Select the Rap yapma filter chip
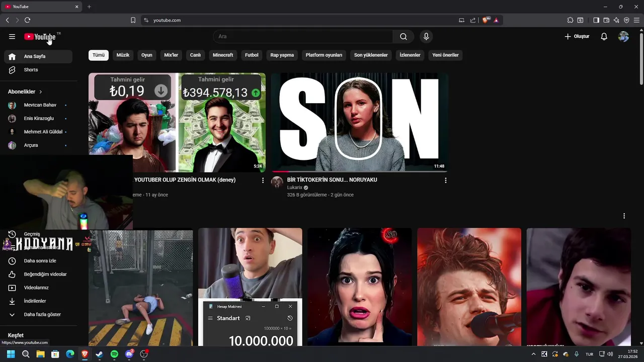The image size is (644, 362). [x=282, y=55]
